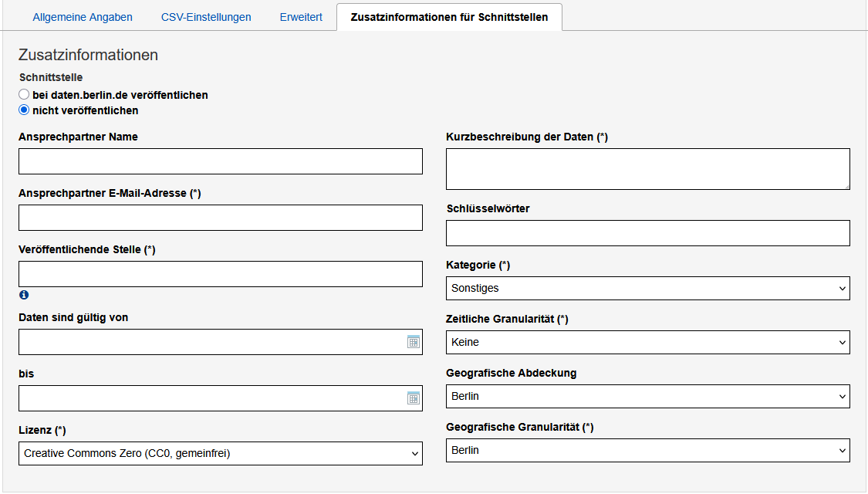Select the 'Zusatzinformationen für Schnittstellen' tab
868x494 pixels.
[449, 16]
